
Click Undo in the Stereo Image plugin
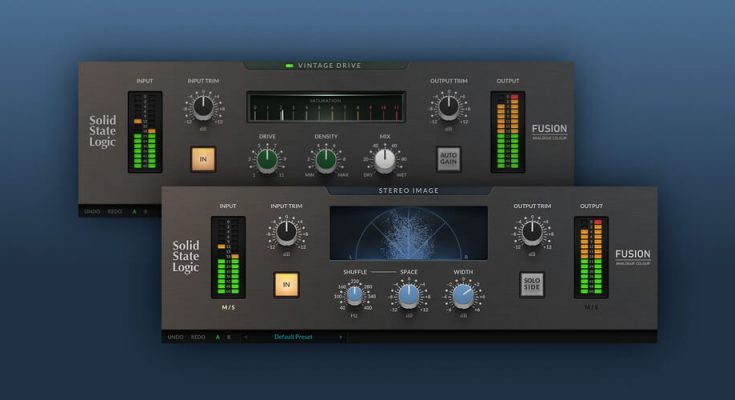[175, 337]
